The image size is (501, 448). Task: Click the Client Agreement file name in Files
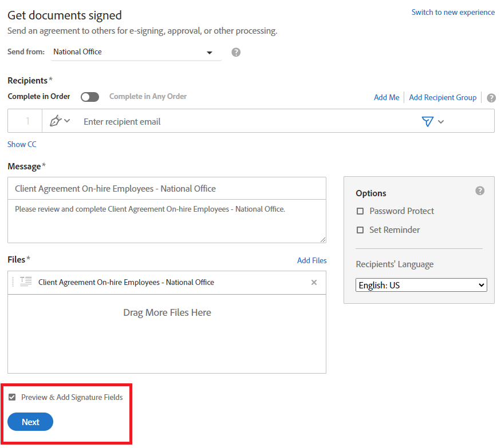[x=126, y=282]
